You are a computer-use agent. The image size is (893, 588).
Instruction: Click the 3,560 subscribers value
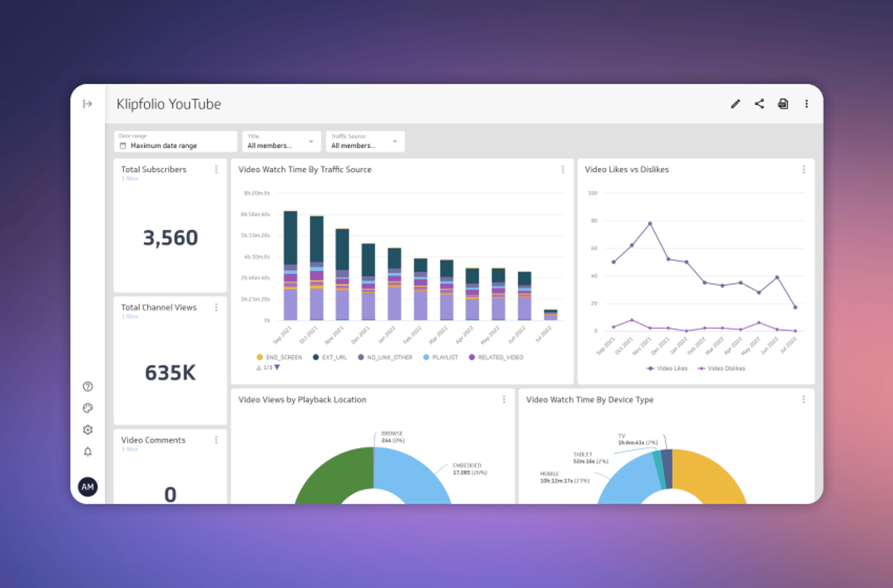pos(170,238)
